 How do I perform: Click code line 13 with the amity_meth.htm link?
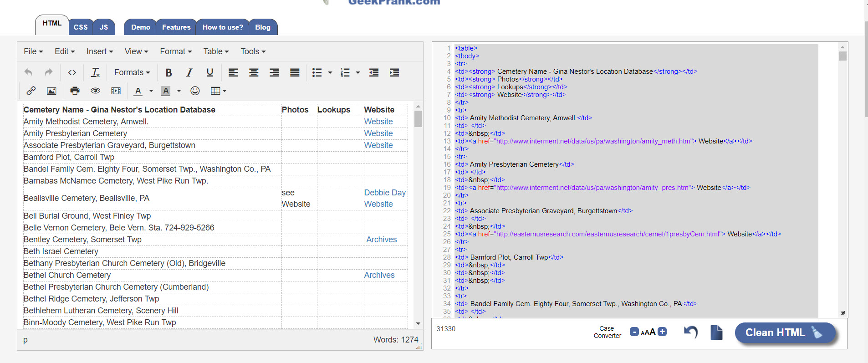coord(603,141)
